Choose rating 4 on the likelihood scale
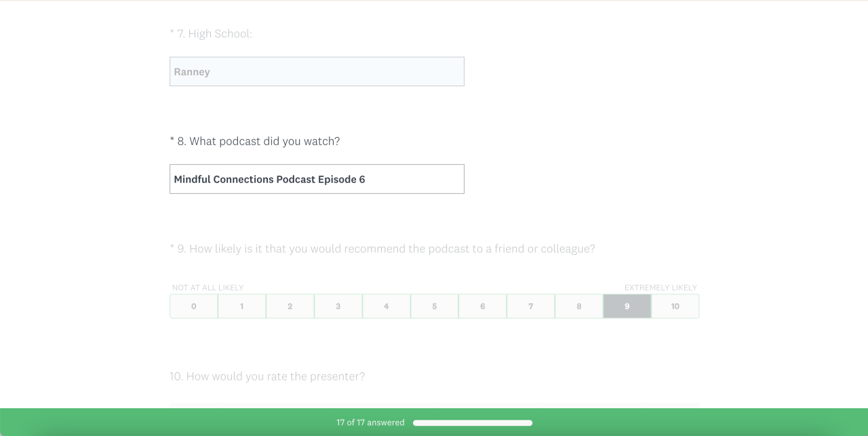The width and height of the screenshot is (868, 436). (387, 306)
